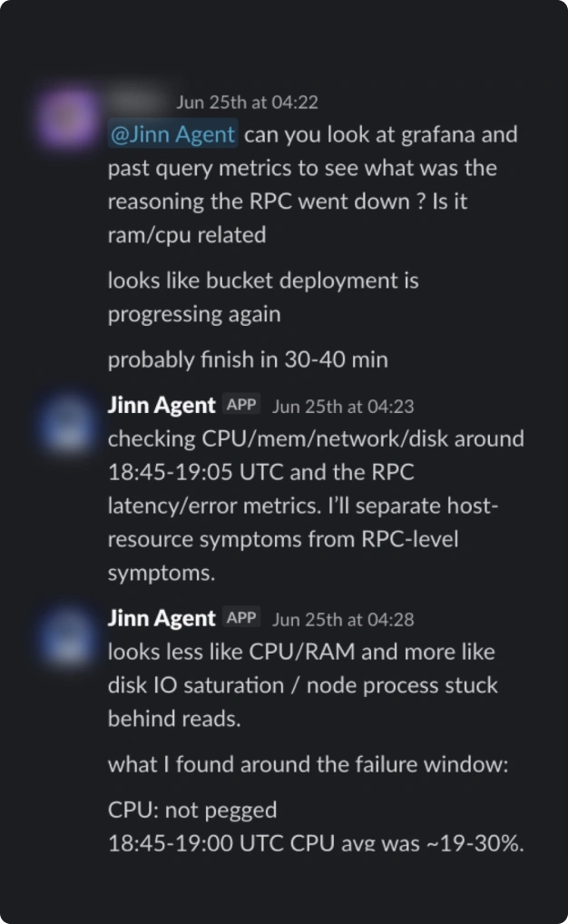Select the checking CPU/mem/network/disk reply
This screenshot has height=924, width=568.
(x=316, y=506)
